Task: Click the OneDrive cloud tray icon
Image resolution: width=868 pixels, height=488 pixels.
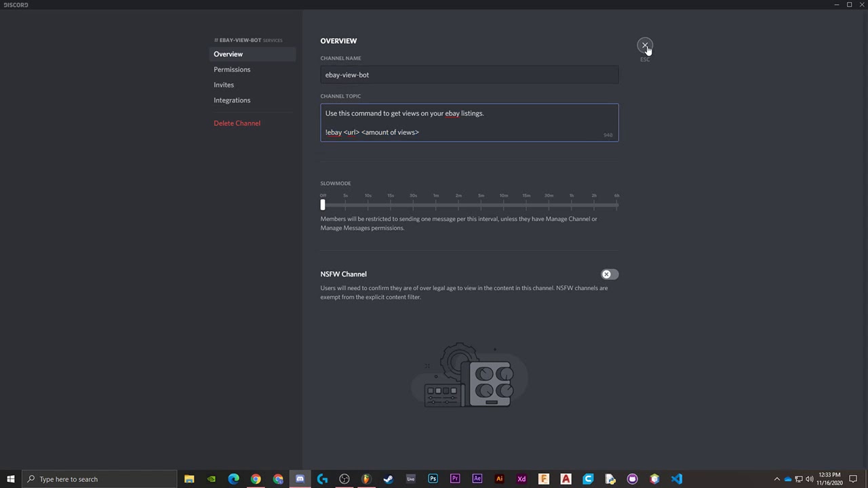Action: click(x=788, y=479)
